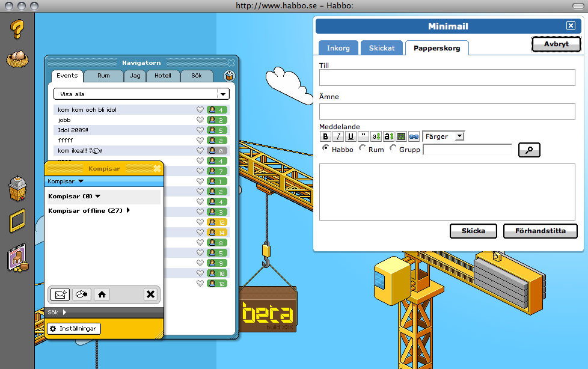Click the home icon in Kompisar

pos(102,294)
